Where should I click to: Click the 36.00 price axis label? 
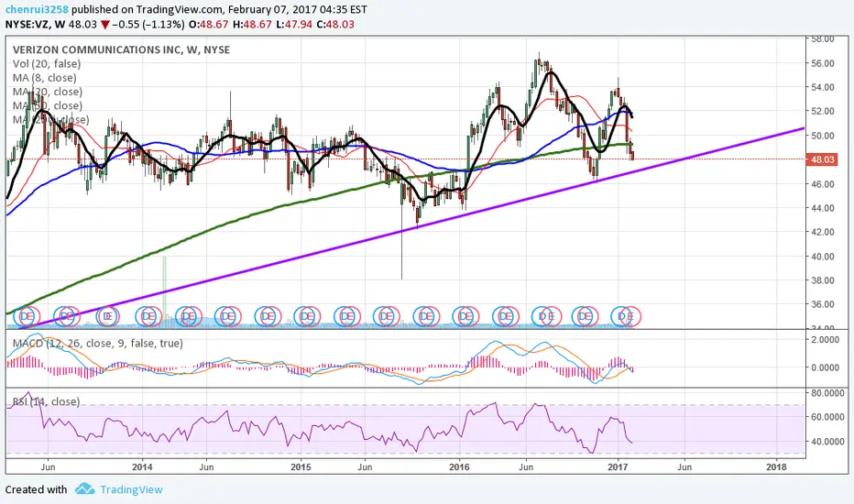coord(823,304)
